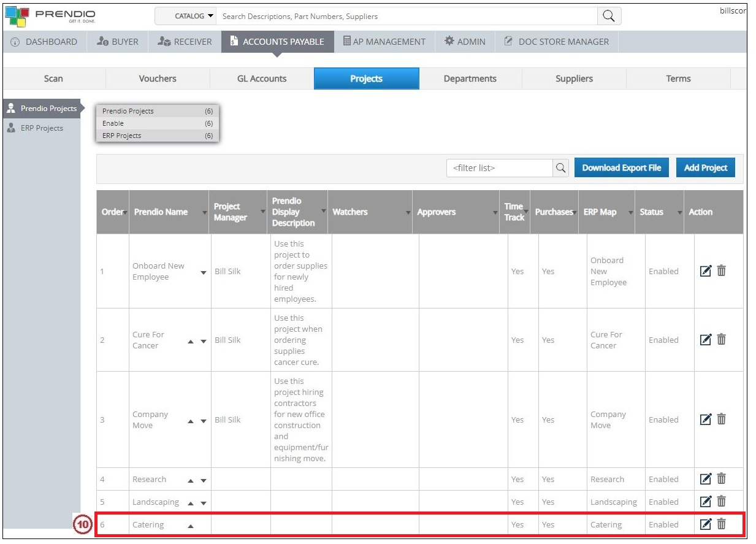The height and width of the screenshot is (544, 756).
Task: Edit the Company Move project
Action: pyautogui.click(x=705, y=419)
